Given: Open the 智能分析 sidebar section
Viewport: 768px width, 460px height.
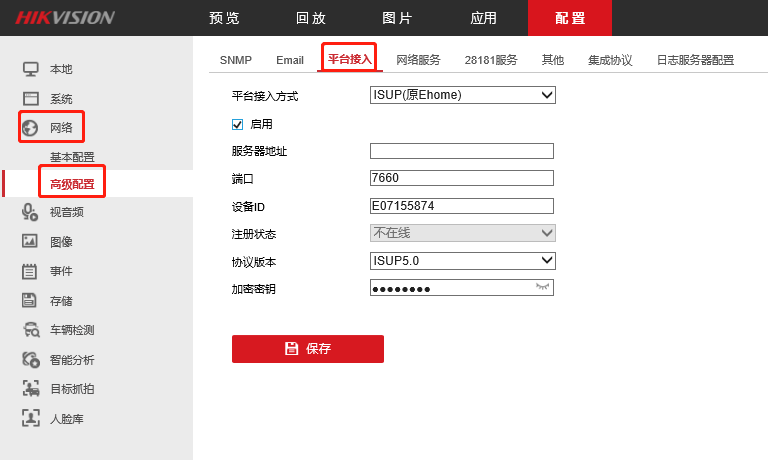Looking at the screenshot, I should pos(72,360).
